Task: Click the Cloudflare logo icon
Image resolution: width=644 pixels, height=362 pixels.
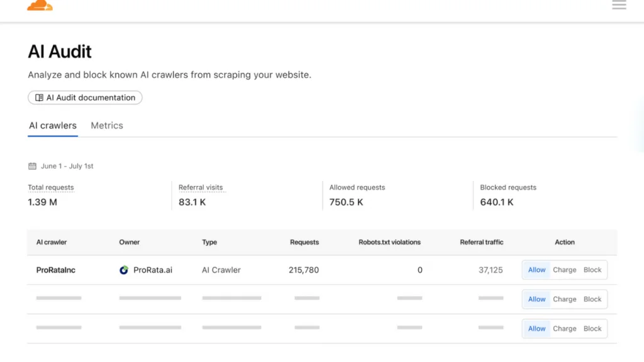Action: (x=39, y=6)
